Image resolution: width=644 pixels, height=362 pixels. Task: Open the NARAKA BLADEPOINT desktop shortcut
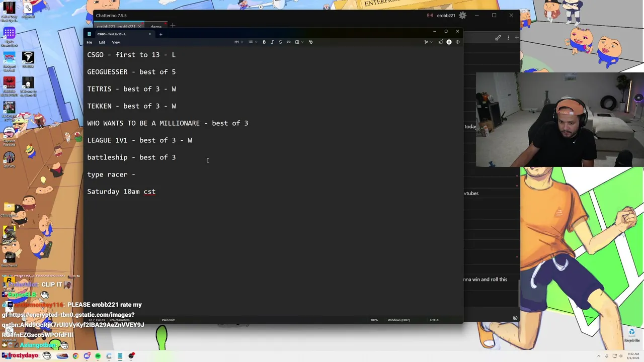click(x=9, y=86)
